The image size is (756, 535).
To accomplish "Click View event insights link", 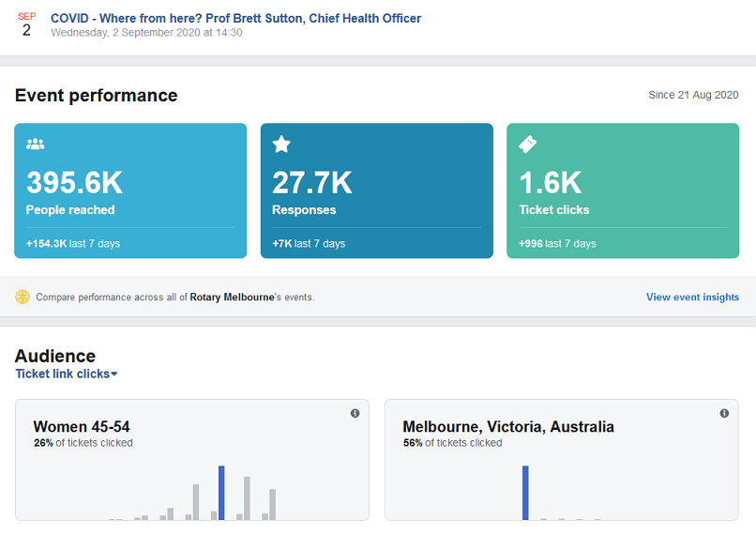I will click(x=692, y=297).
